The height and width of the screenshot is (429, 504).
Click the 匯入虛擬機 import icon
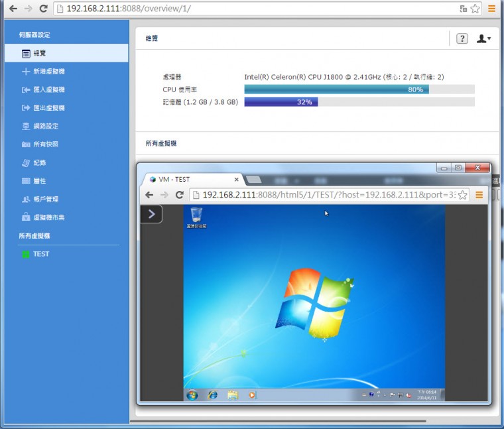point(26,90)
